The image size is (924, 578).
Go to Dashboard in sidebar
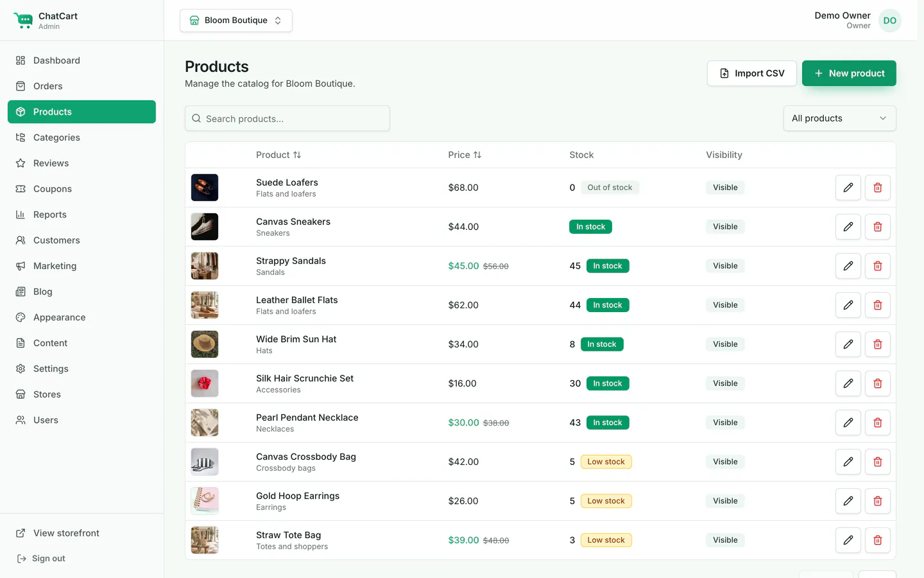tap(81, 60)
